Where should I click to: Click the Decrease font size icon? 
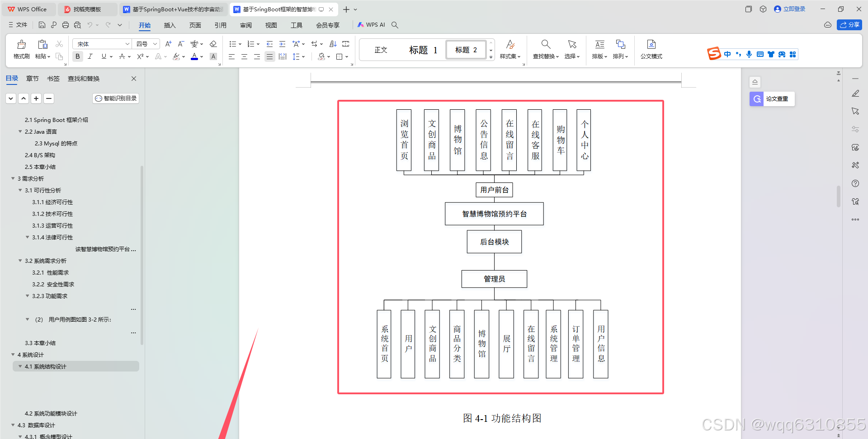click(x=181, y=44)
